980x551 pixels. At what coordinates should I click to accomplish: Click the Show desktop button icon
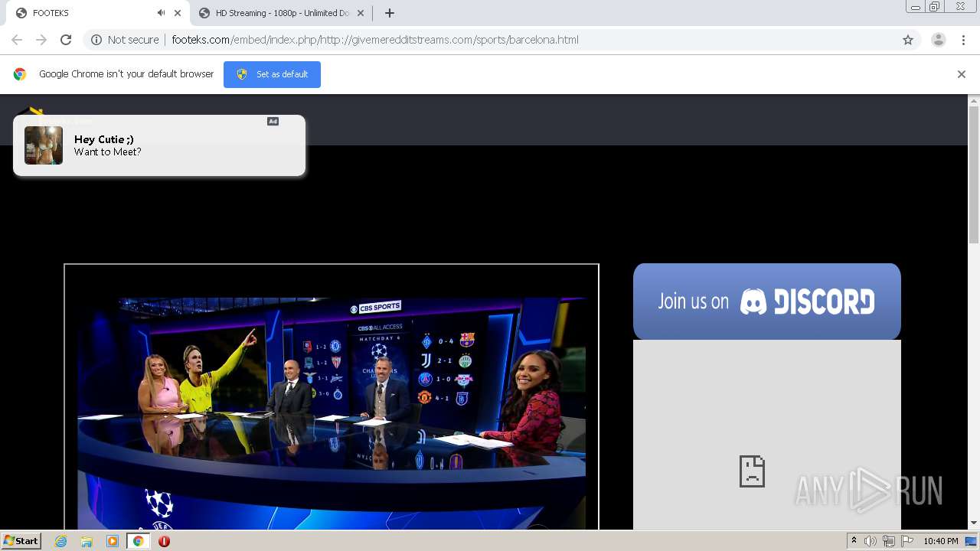coord(971,541)
